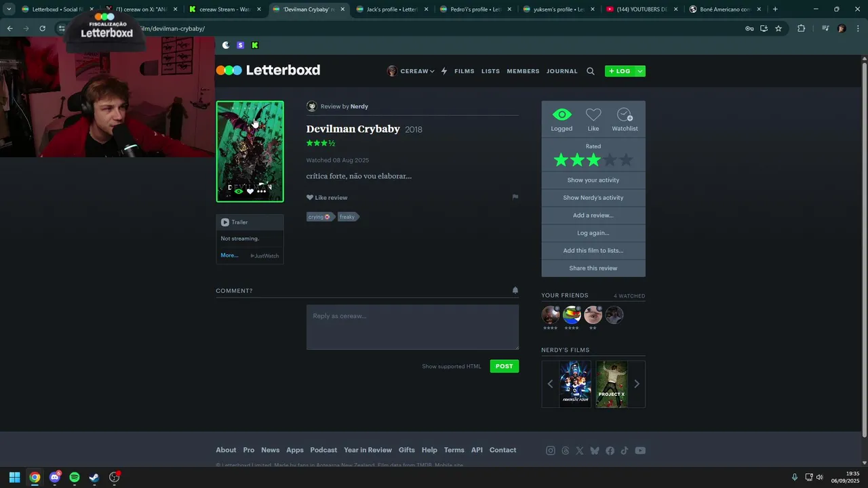Click the JustWatch logo
The height and width of the screenshot is (488, 868).
pyautogui.click(x=264, y=256)
